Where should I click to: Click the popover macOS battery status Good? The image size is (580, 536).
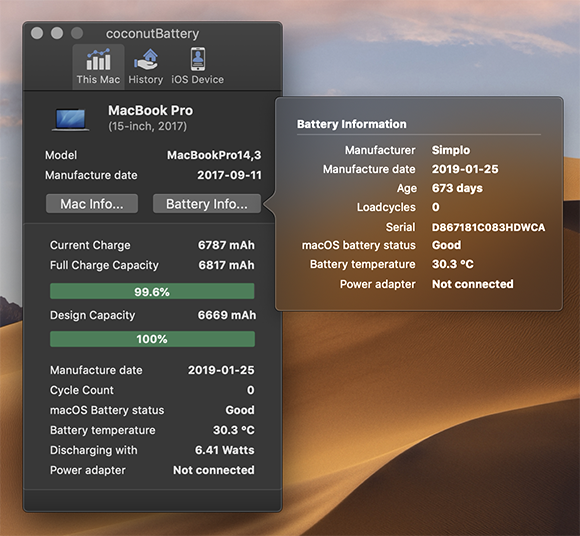[x=446, y=245]
